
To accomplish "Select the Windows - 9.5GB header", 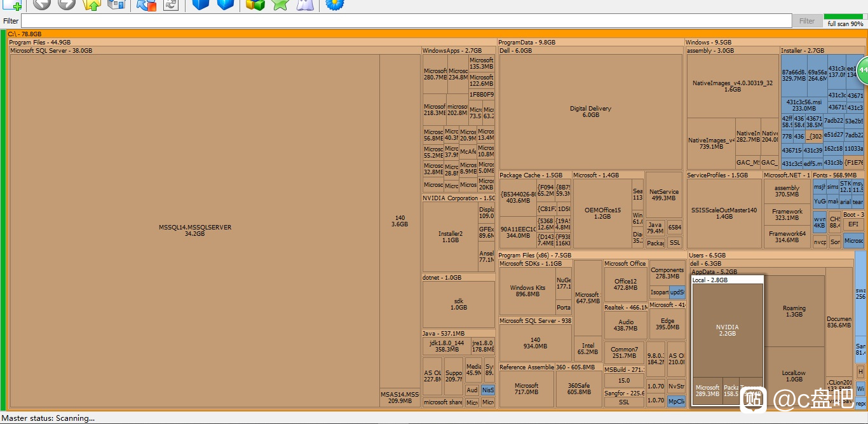I will pyautogui.click(x=774, y=42).
